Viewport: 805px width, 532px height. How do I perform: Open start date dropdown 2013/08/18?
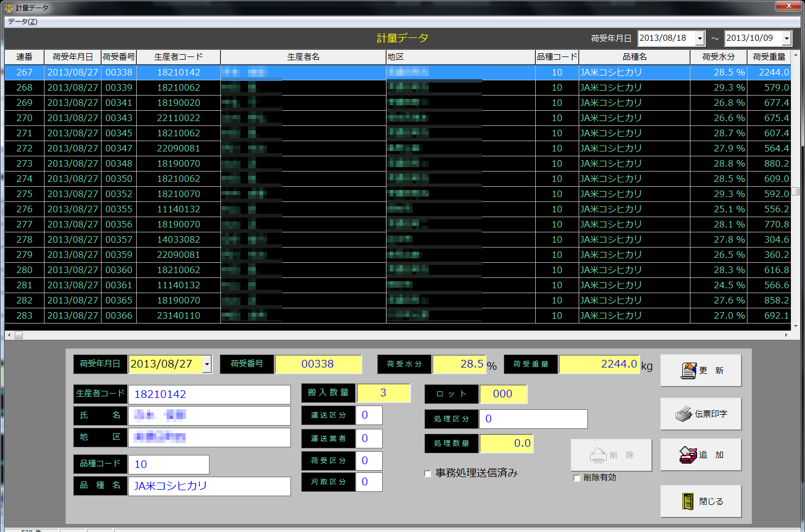[x=700, y=38]
